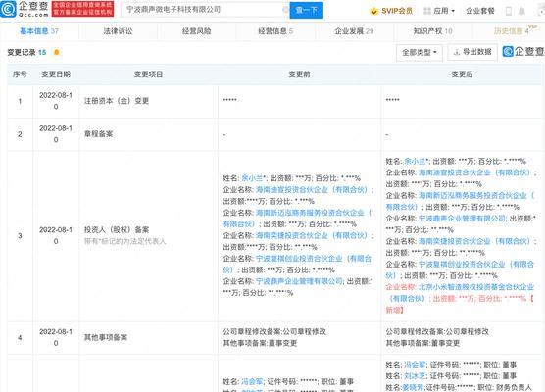Select the 投资人（股权）备案 row item
Image resolution: width=545 pixels, height=392 pixels.
pos(117,230)
